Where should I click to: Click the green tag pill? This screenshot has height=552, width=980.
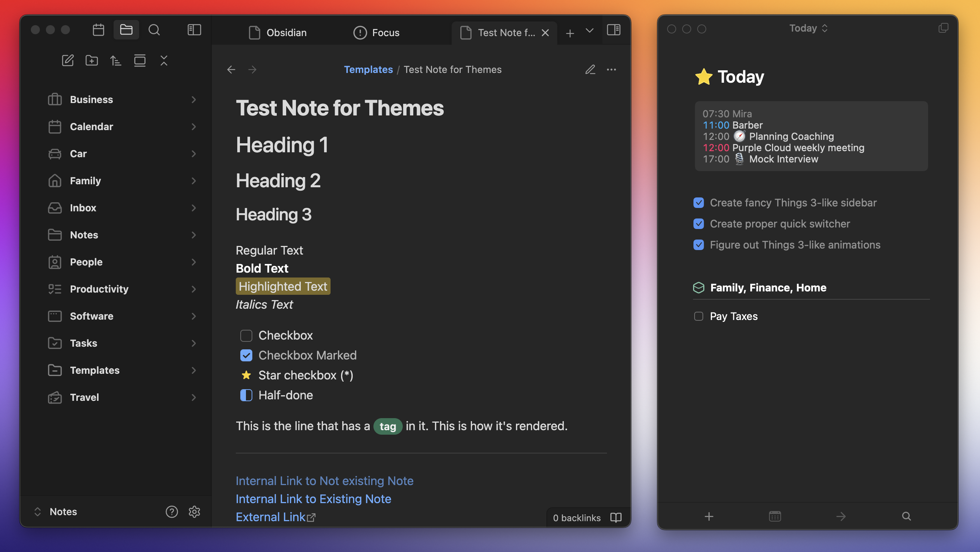[x=388, y=426]
